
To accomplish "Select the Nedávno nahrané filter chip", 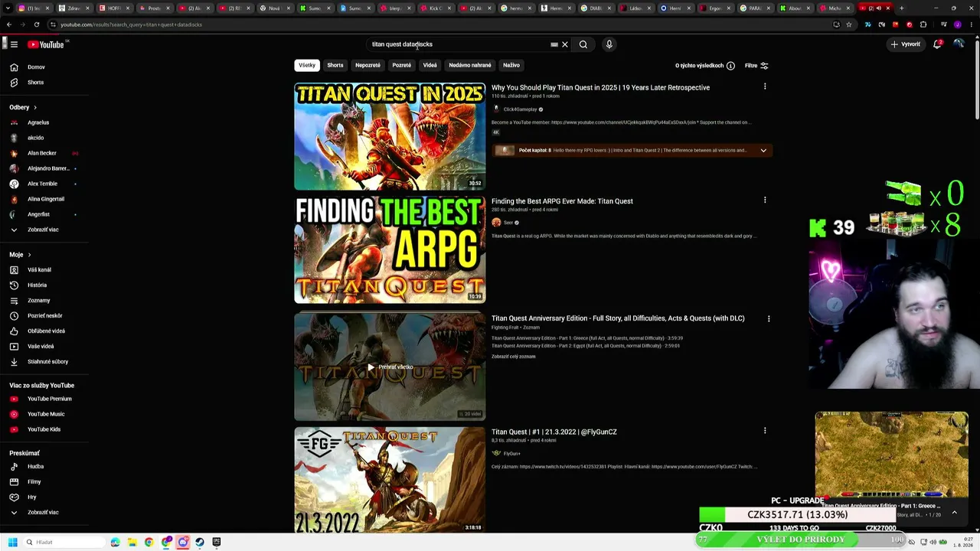I will [470, 66].
